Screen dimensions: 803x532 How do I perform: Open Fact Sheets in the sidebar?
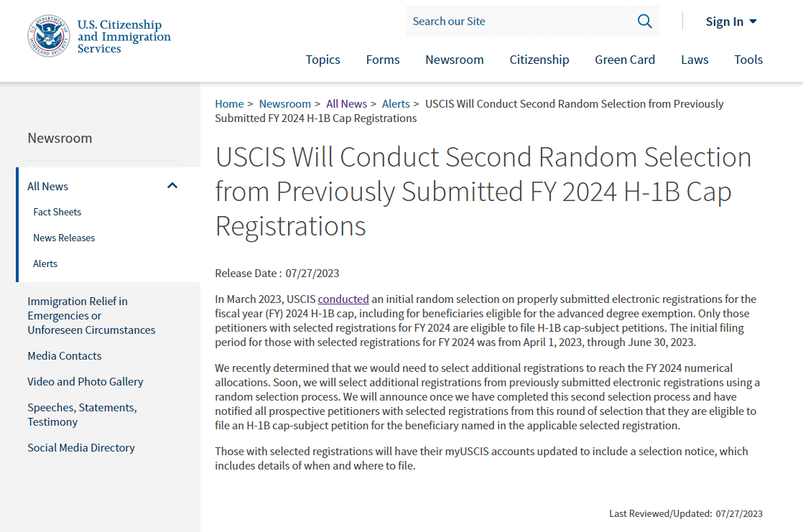point(57,212)
